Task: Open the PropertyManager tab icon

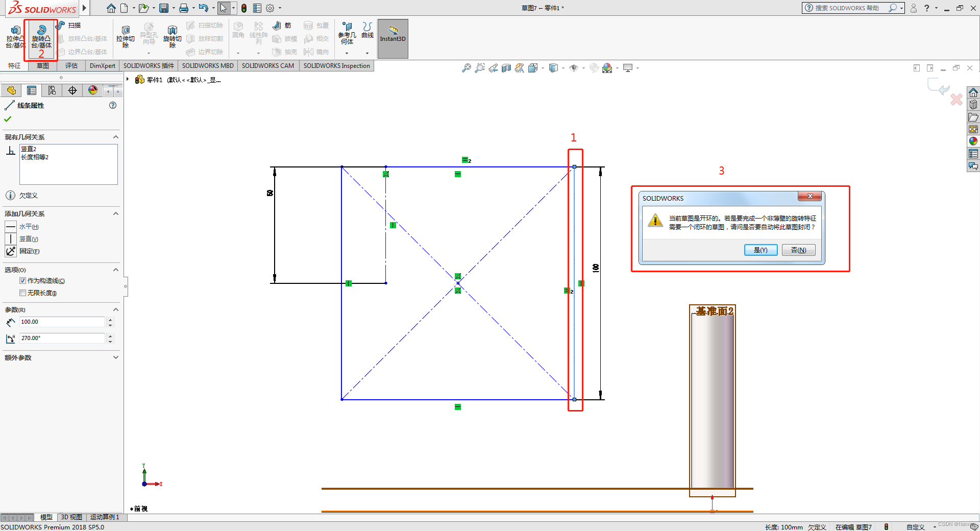Action: pyautogui.click(x=32, y=91)
